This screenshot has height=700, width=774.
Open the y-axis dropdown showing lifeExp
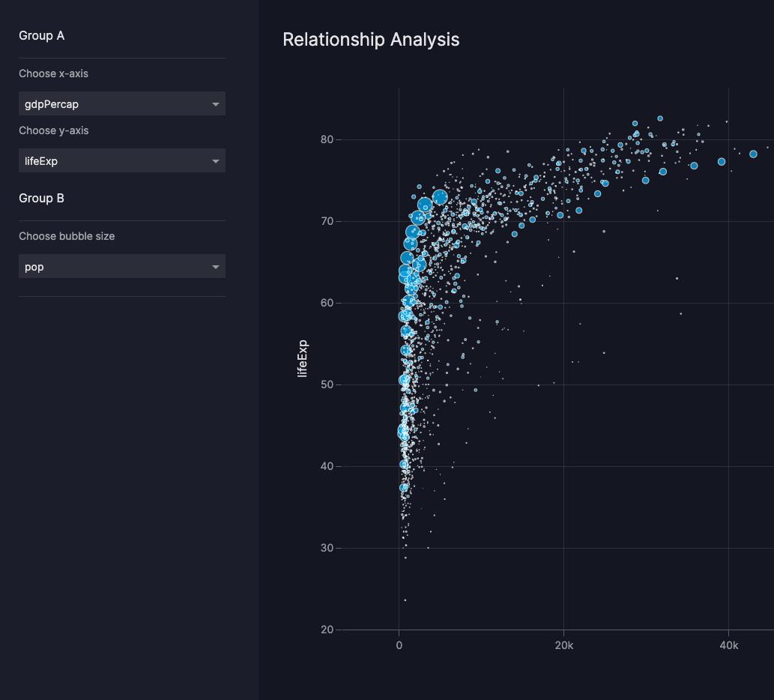(x=121, y=160)
